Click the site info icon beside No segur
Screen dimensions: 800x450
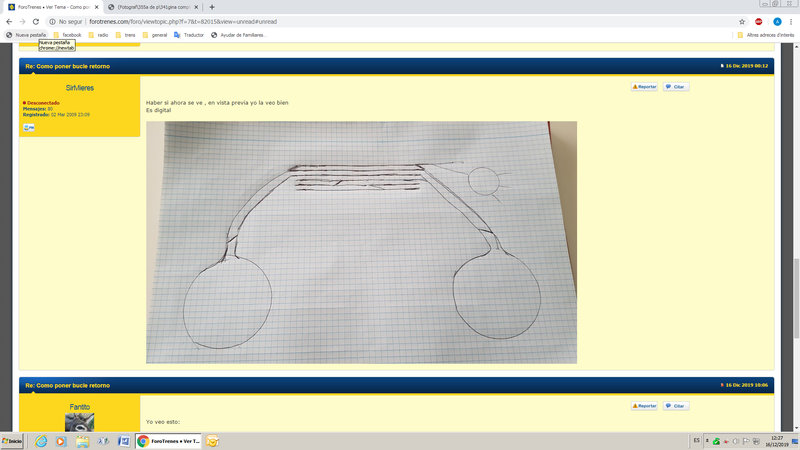(x=52, y=21)
